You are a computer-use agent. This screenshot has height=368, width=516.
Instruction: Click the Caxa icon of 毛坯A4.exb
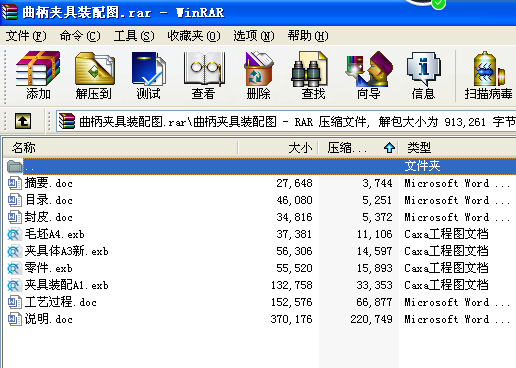(x=14, y=234)
